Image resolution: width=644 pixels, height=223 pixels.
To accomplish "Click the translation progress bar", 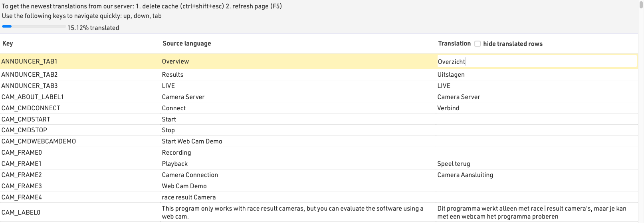I will coord(34,27).
